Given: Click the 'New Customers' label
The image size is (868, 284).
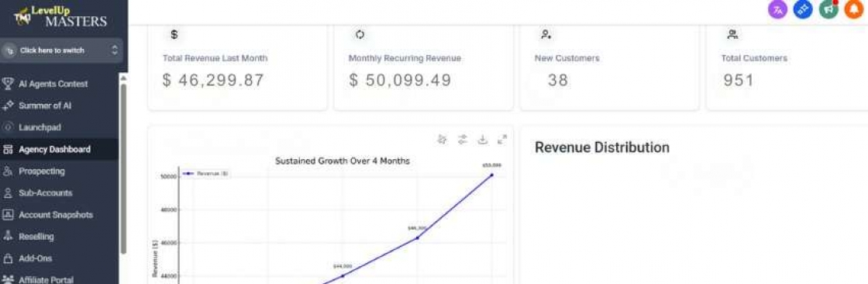Looking at the screenshot, I should pyautogui.click(x=567, y=58).
